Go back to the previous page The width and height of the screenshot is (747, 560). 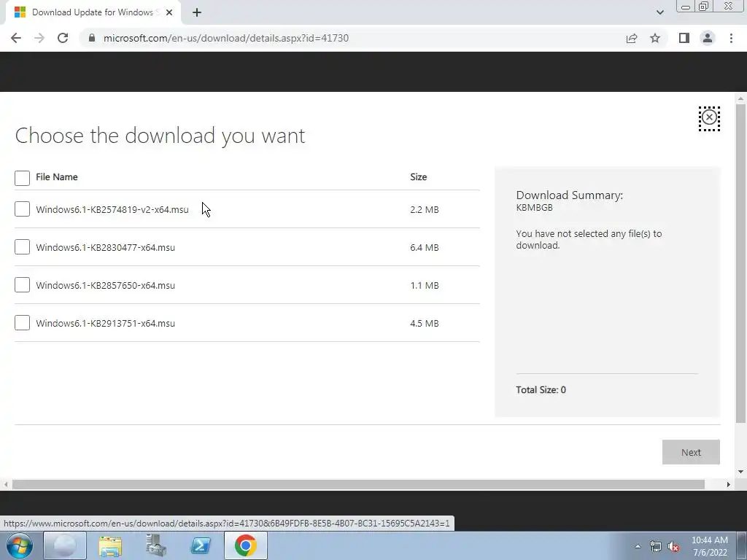tap(16, 38)
